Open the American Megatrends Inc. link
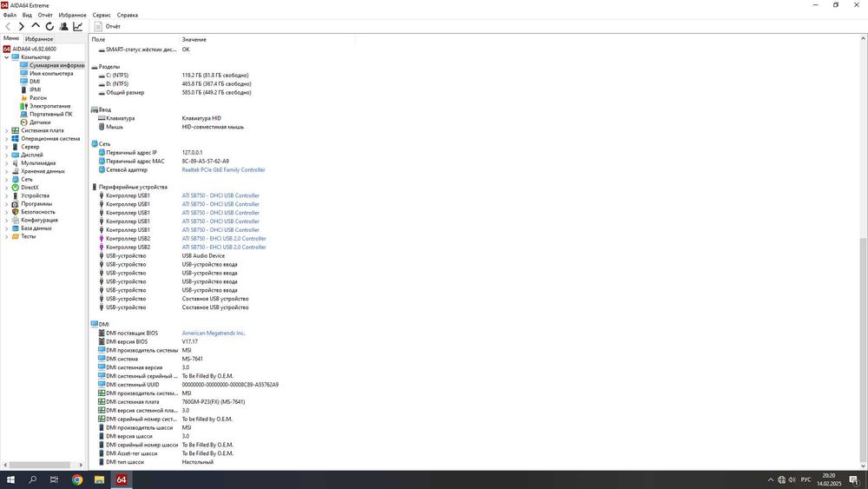The width and height of the screenshot is (868, 489). pos(214,334)
